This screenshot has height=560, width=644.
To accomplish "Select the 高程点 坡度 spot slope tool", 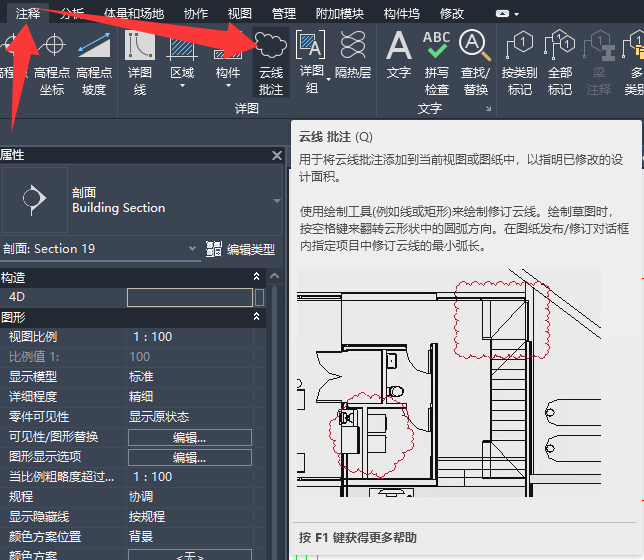I will (94, 64).
